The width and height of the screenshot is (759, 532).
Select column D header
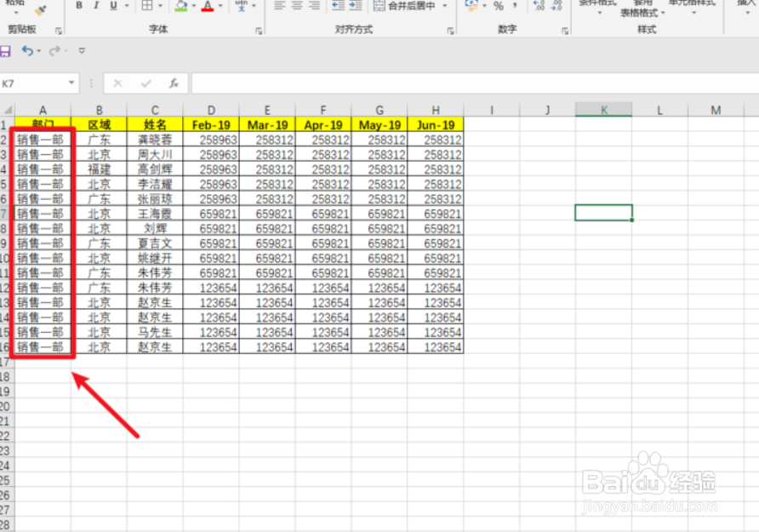coord(211,110)
